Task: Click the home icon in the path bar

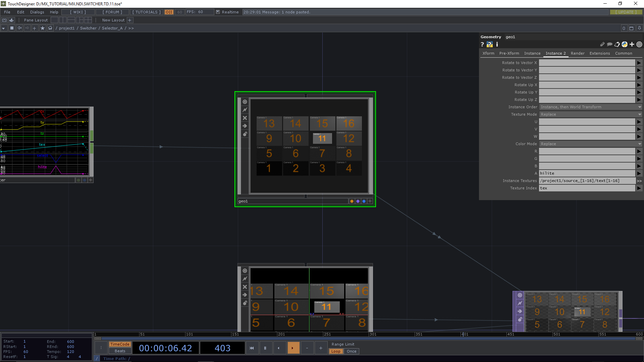Action: (x=50, y=28)
